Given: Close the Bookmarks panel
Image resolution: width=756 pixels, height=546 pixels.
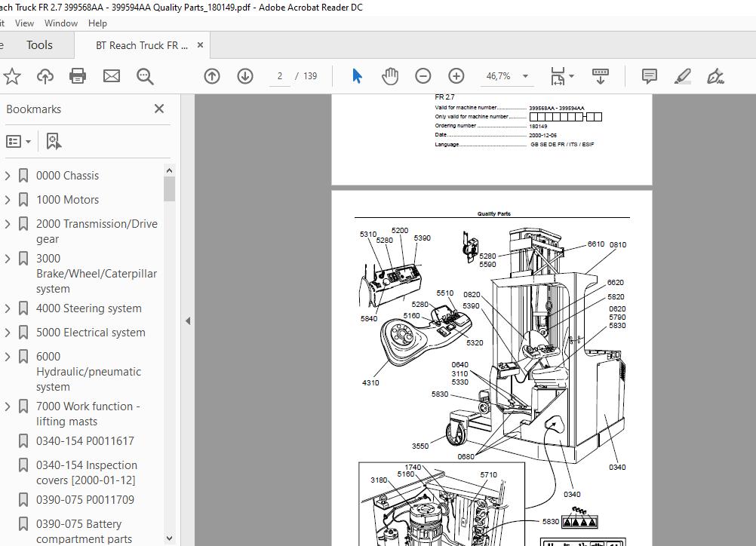Looking at the screenshot, I should (x=159, y=109).
